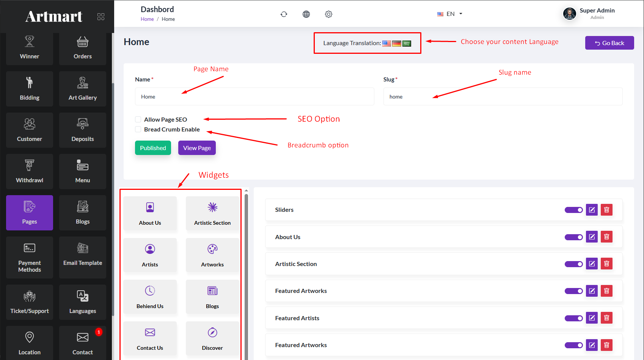
Task: Click the globe icon in header
Action: 306,14
